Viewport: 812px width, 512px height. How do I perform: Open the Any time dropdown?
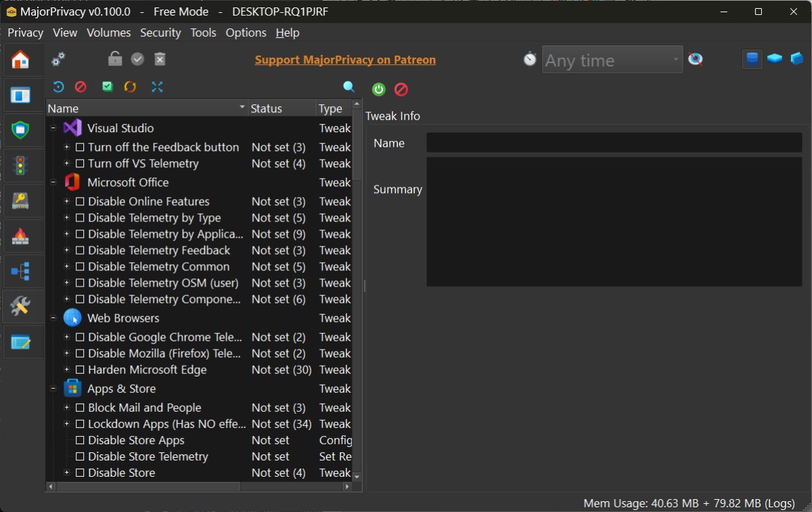coord(612,60)
